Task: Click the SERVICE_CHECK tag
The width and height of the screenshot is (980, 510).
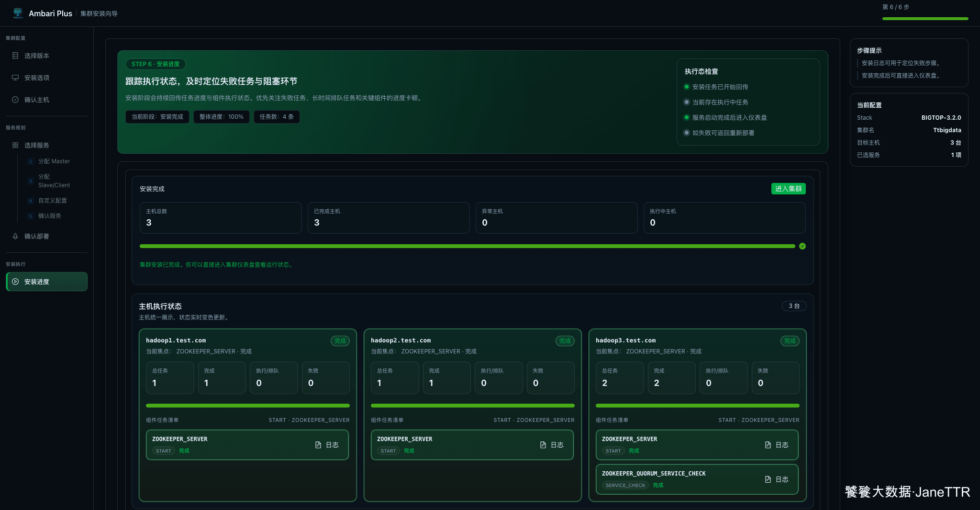Action: (625, 485)
